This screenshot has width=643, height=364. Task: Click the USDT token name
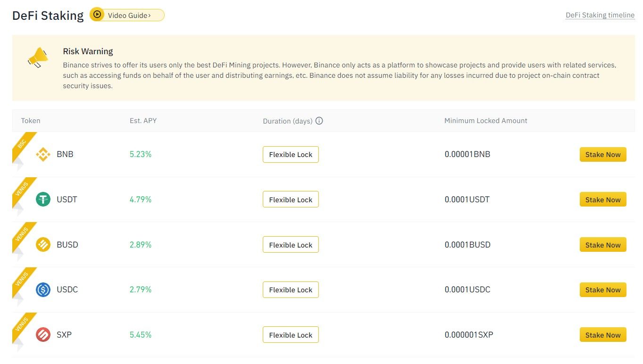click(x=67, y=199)
